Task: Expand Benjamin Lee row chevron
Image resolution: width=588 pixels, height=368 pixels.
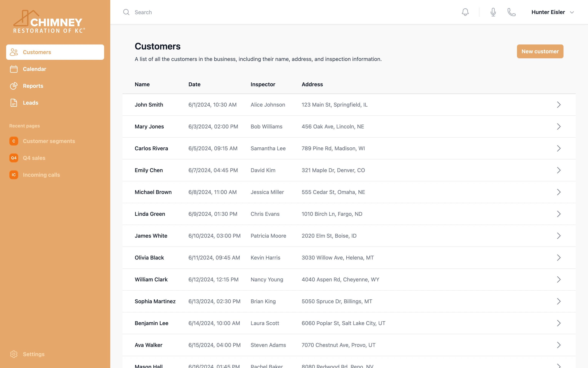Action: click(559, 323)
